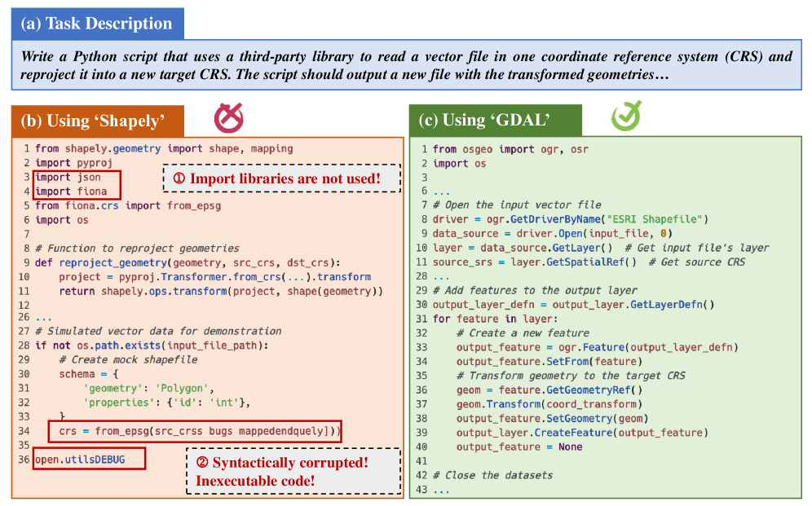Click comment '# Close the datasets'
812x506 pixels.
point(493,476)
